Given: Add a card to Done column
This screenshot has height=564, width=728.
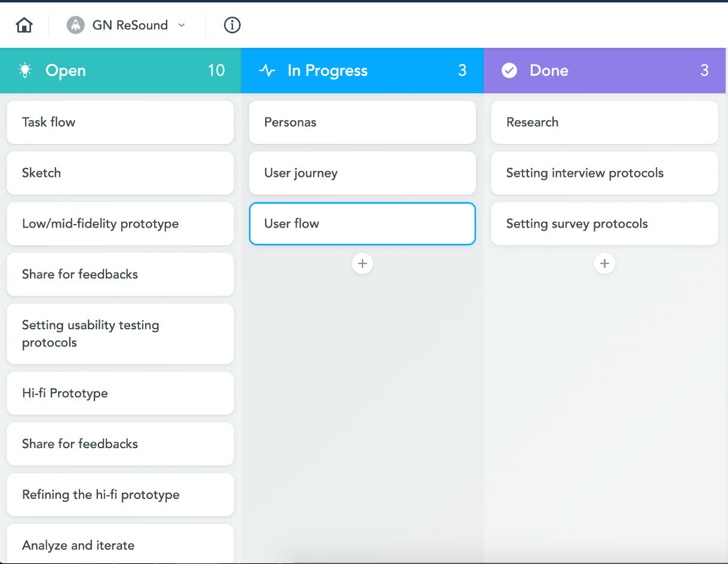Looking at the screenshot, I should 604,263.
